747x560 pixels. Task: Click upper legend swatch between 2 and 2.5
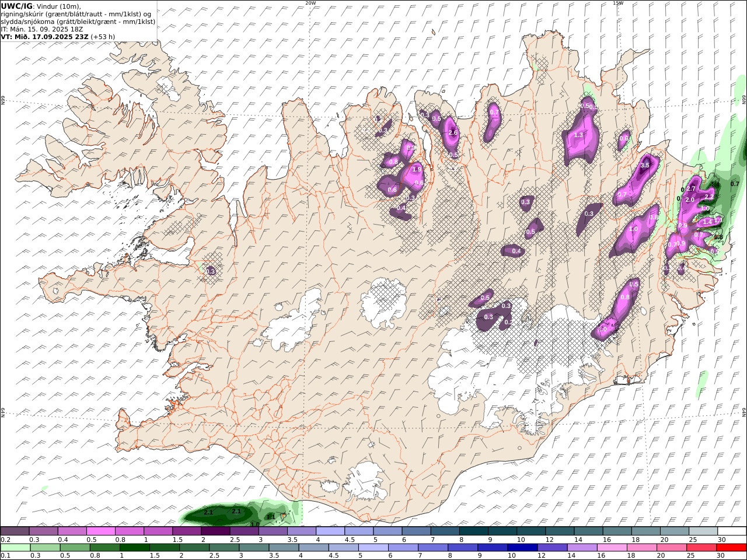pos(215,531)
